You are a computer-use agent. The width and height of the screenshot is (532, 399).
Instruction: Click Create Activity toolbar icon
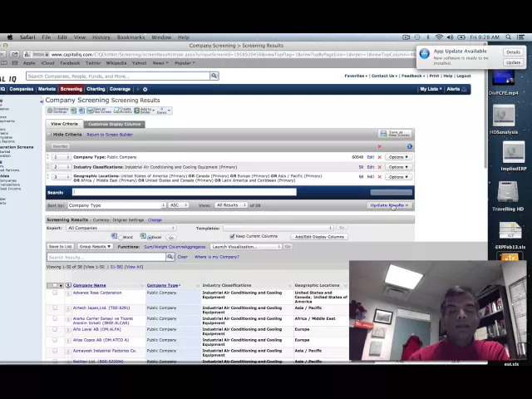coord(123,111)
